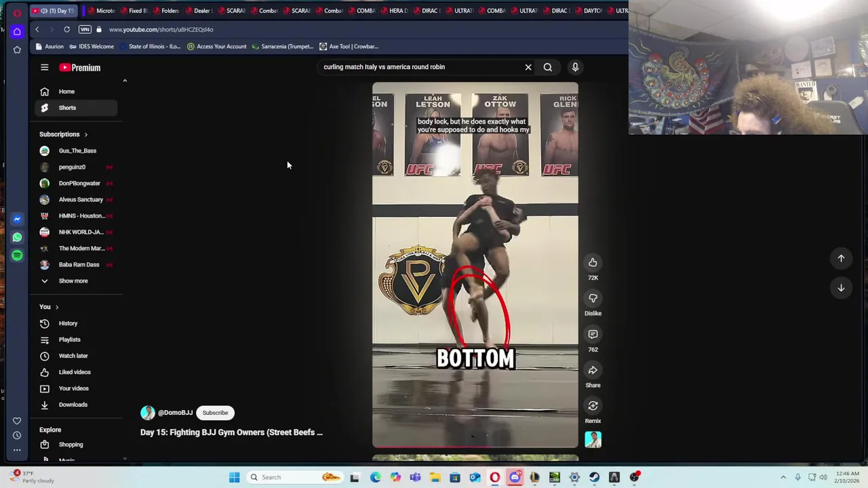Open Day 15 Fighting BJJ Gym Owners title
Image resolution: width=868 pixels, height=488 pixels.
(231, 432)
